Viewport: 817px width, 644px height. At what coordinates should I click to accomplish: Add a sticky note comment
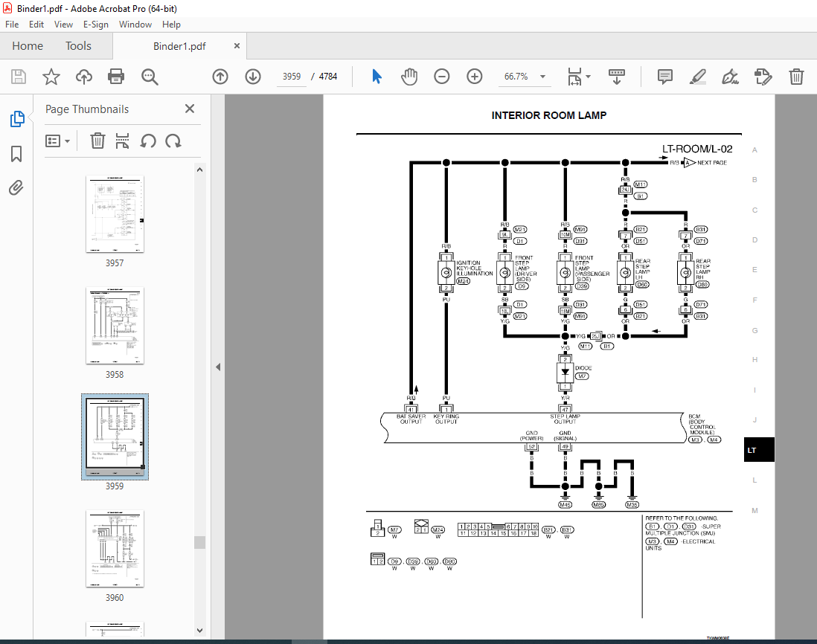coord(665,77)
